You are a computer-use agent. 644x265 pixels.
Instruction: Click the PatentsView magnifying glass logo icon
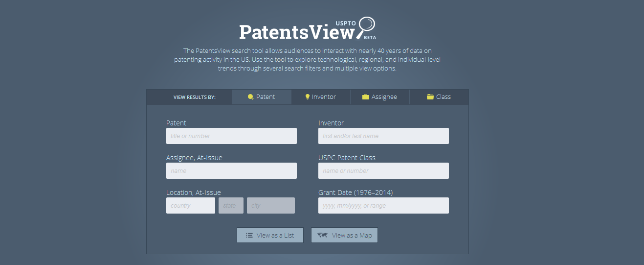[x=366, y=27]
